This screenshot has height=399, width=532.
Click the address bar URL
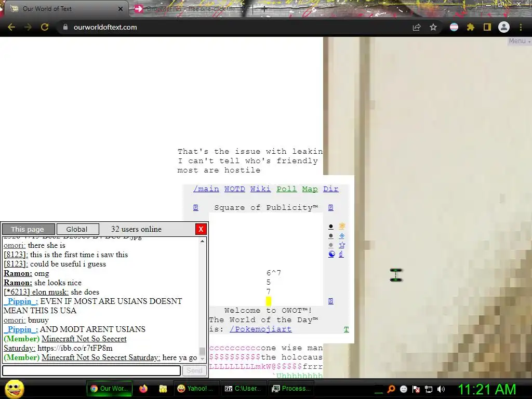coord(105,27)
